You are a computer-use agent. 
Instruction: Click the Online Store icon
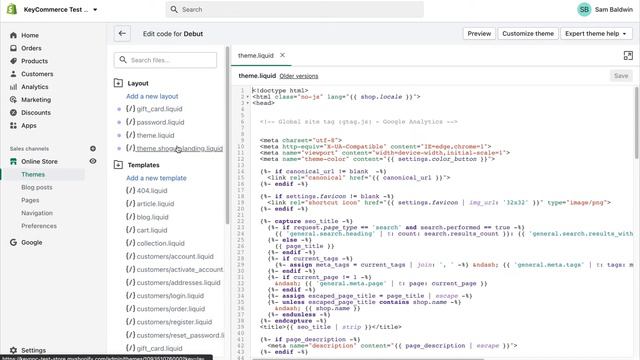click(13, 162)
